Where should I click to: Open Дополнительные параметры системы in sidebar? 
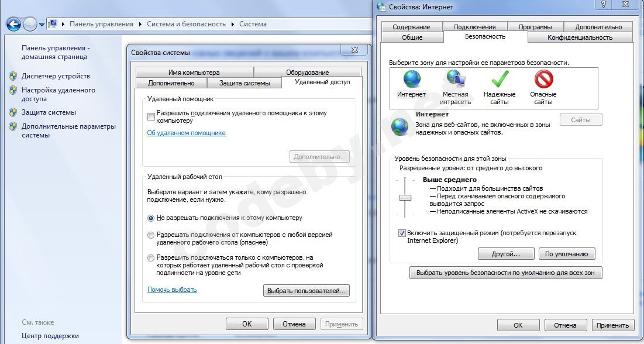coord(68,130)
